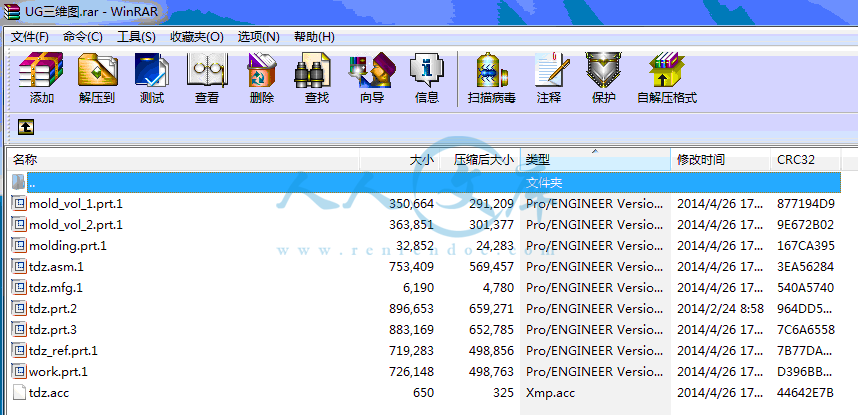Click the 文件夹 type cell
The height and width of the screenshot is (415, 858).
544,182
